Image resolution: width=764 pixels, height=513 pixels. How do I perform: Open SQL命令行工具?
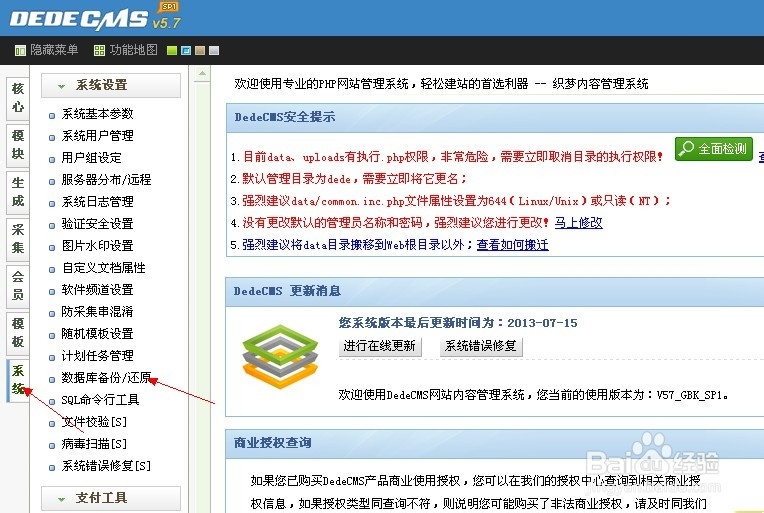coord(100,400)
